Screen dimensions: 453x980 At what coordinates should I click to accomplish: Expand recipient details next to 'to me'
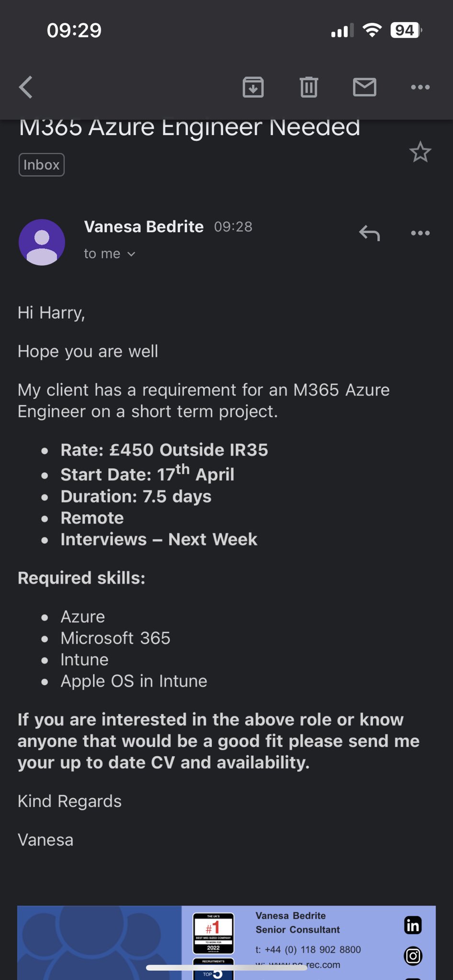[131, 254]
